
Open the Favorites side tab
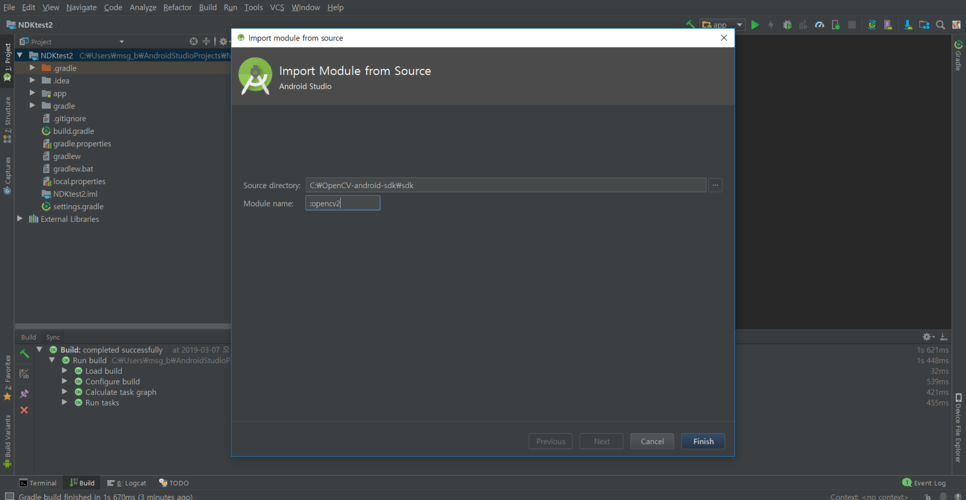pos(7,377)
